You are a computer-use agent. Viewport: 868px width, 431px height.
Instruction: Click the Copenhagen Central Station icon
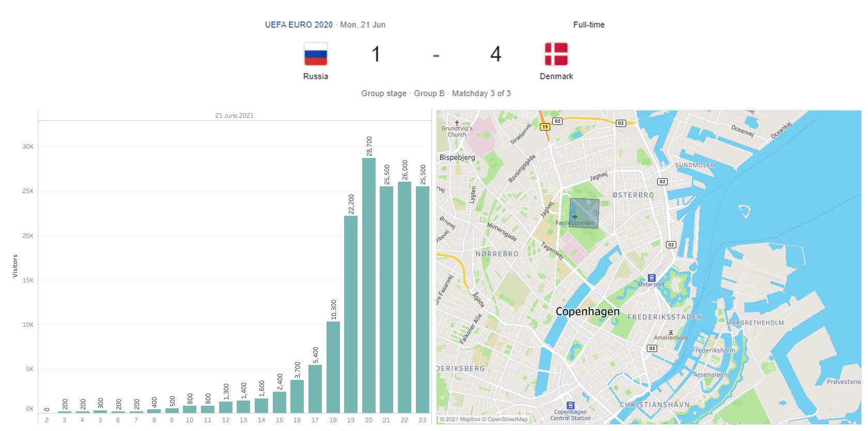570,405
